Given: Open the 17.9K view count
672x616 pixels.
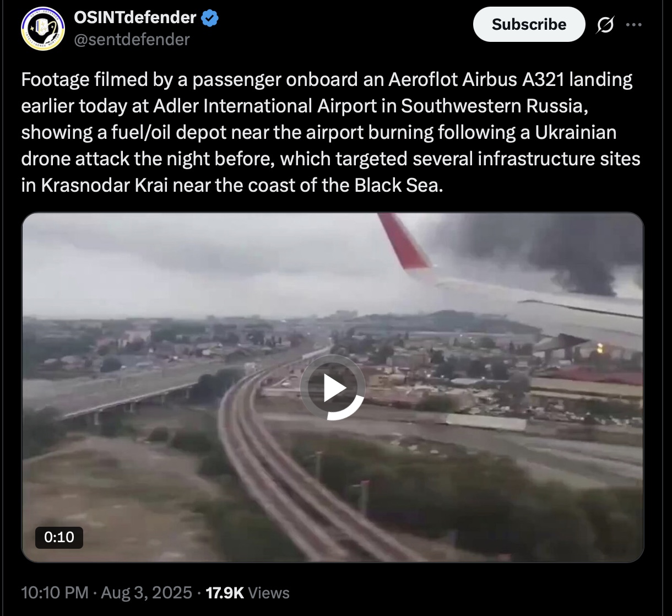Looking at the screenshot, I should click(x=224, y=593).
